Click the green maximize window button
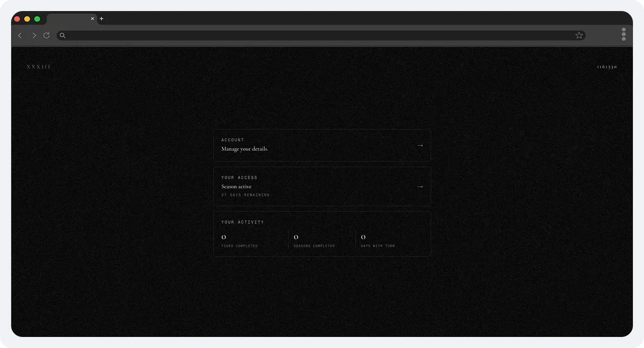 [x=37, y=19]
